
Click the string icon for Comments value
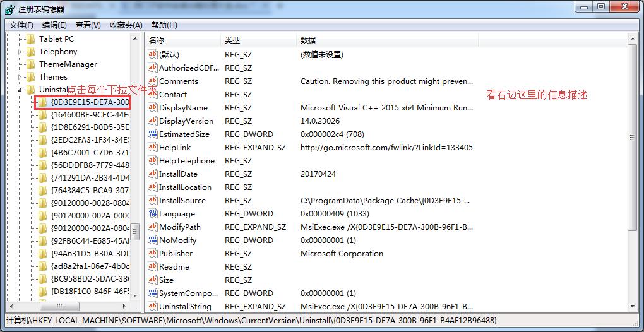pyautogui.click(x=153, y=81)
